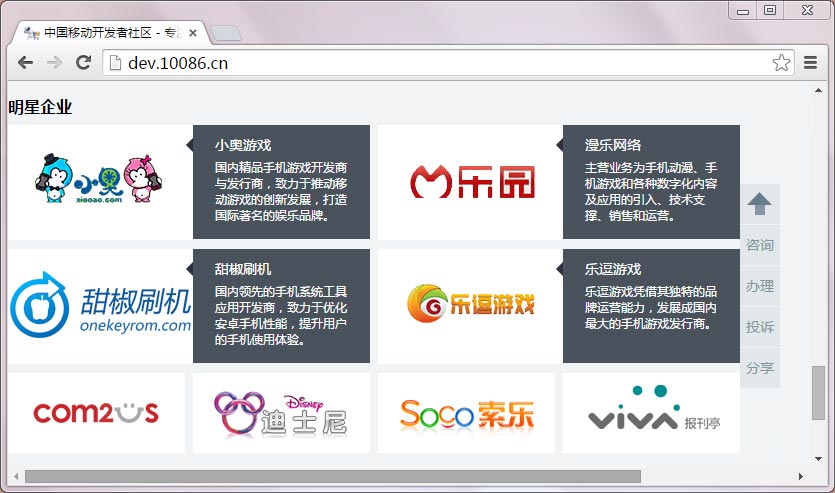The height and width of the screenshot is (493, 835).
Task: Click the back-to-top arrow in the sidebar
Action: (x=760, y=204)
